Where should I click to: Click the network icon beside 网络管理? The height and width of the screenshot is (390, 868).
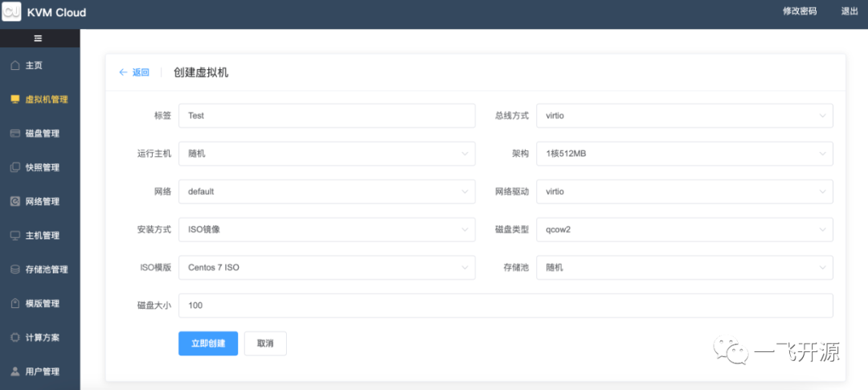[15, 202]
